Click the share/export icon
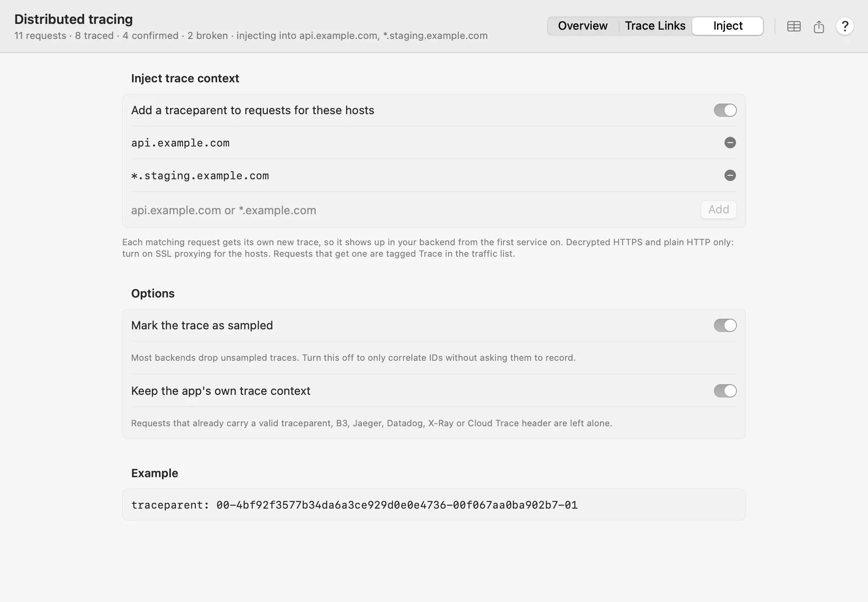The image size is (868, 602). (819, 27)
